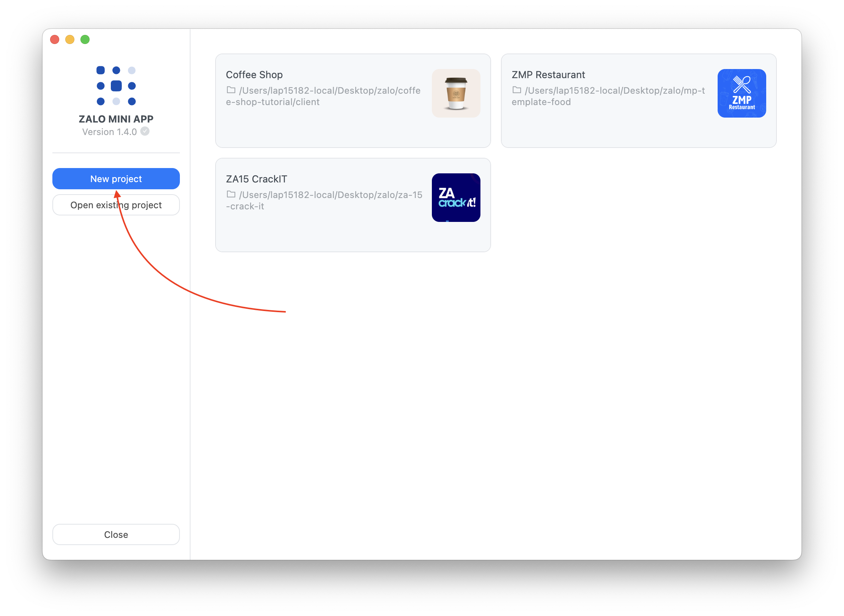Choose Open existing project

tap(116, 205)
